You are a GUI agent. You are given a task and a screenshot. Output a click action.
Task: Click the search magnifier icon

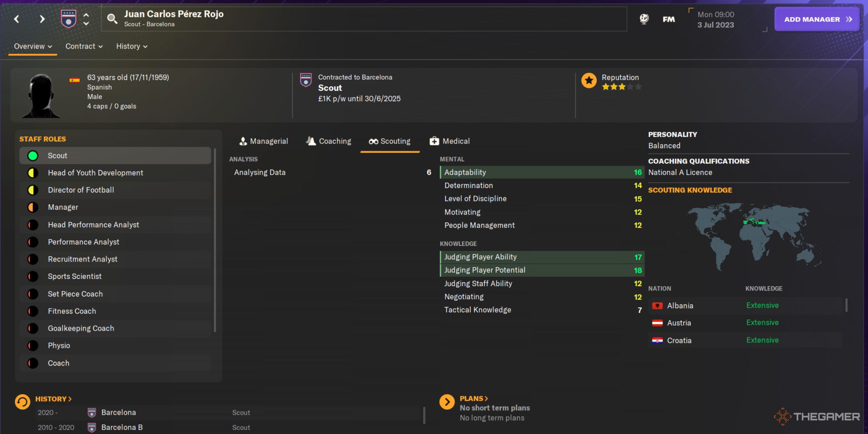(111, 18)
